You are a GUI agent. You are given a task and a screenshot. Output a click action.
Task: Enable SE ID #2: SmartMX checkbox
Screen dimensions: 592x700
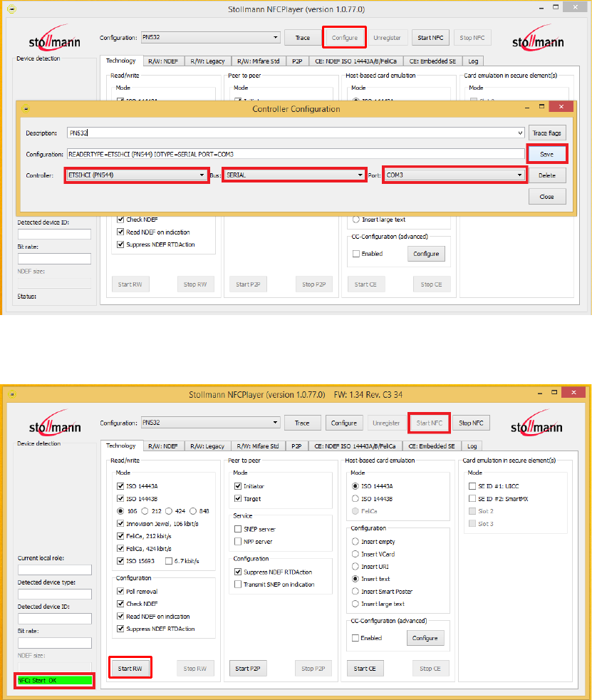click(x=472, y=499)
